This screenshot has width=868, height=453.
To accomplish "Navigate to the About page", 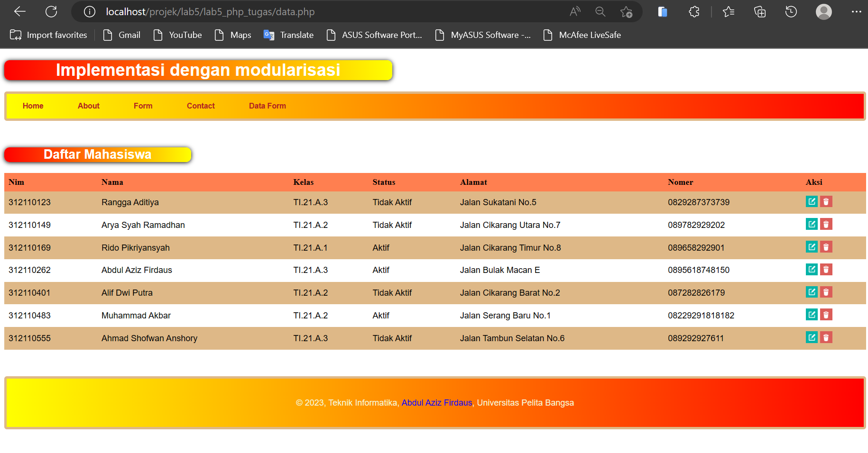I will (x=88, y=106).
